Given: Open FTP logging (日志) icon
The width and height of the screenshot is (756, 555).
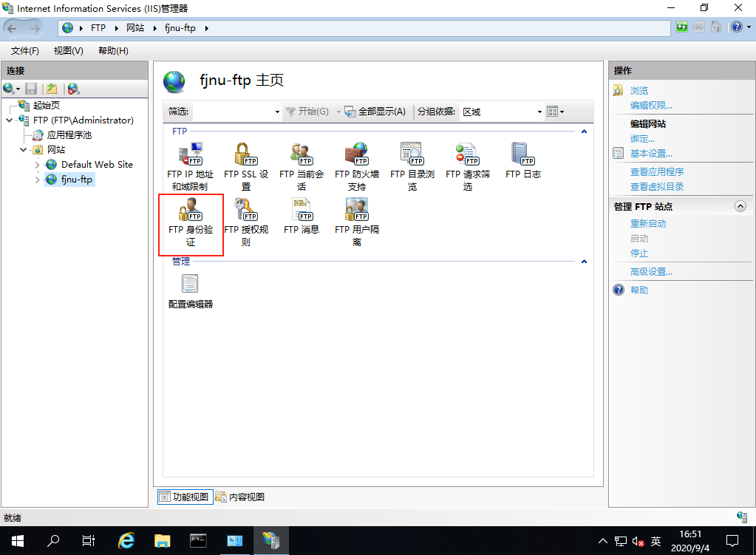Looking at the screenshot, I should pos(523,161).
